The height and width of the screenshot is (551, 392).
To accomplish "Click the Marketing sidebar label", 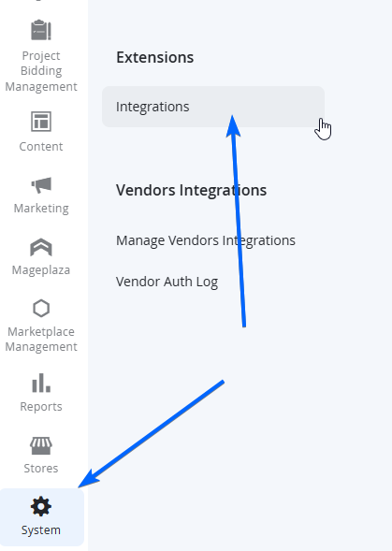I will (41, 208).
